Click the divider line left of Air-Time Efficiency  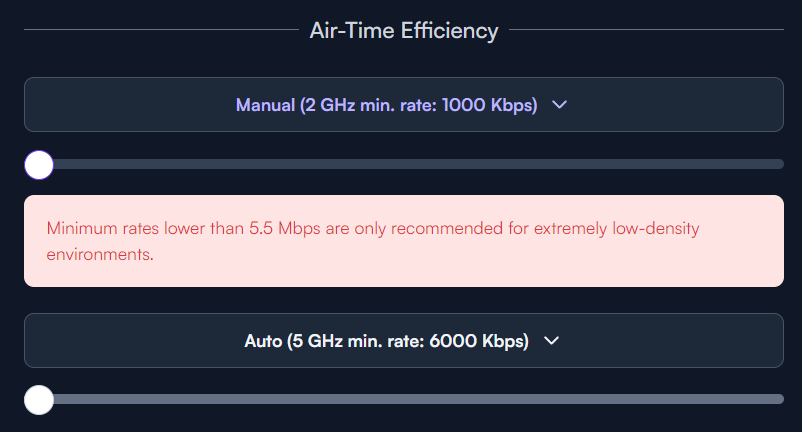161,30
